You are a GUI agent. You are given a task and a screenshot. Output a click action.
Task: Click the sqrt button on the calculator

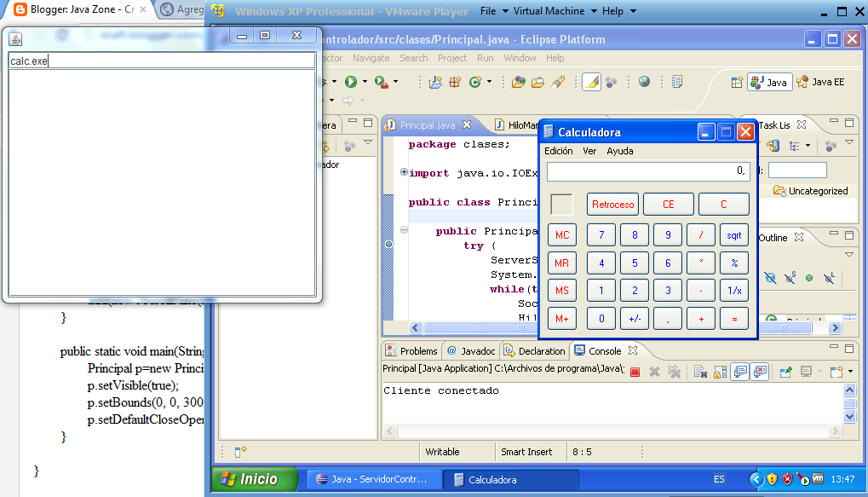[734, 235]
